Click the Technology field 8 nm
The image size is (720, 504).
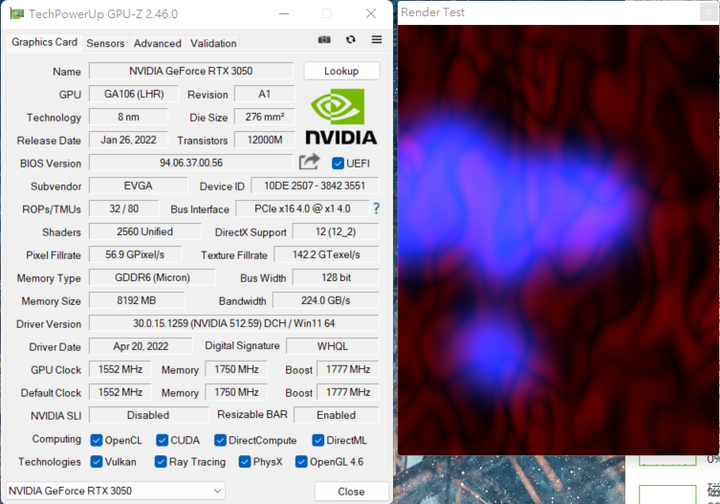point(128,117)
